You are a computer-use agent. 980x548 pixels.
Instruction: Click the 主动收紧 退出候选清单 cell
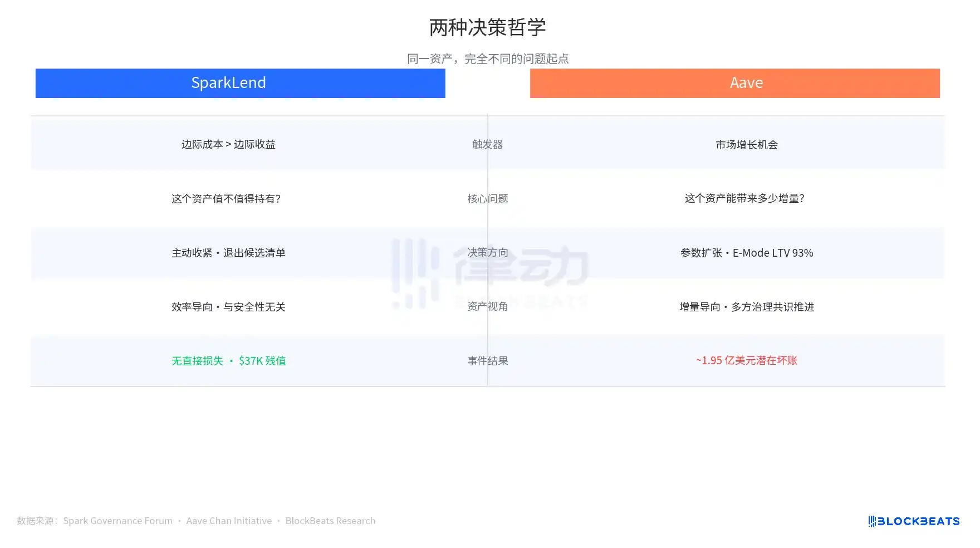pos(228,253)
